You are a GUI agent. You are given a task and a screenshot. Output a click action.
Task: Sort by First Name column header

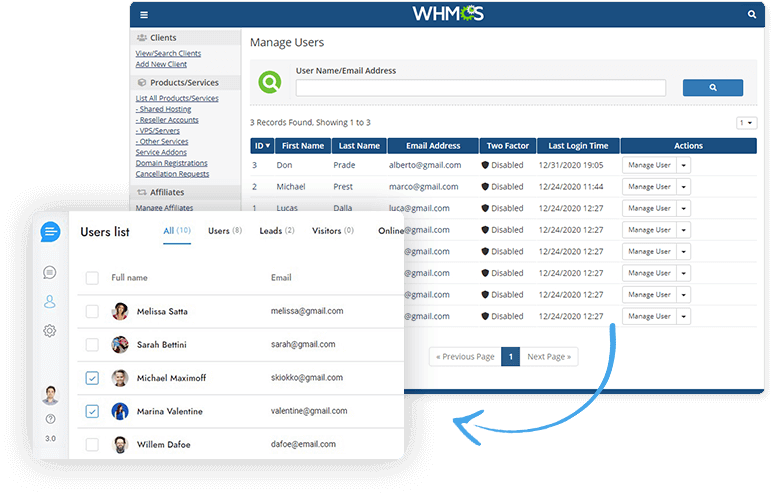click(x=303, y=146)
